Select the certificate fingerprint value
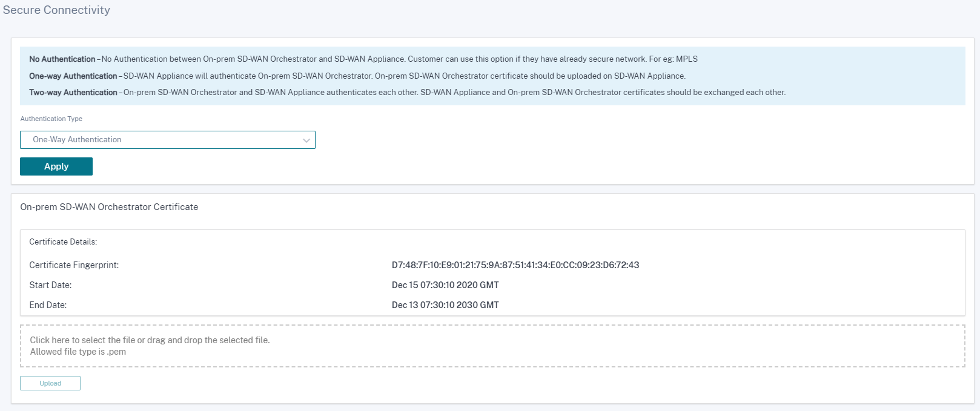This screenshot has width=980, height=411. (x=515, y=265)
